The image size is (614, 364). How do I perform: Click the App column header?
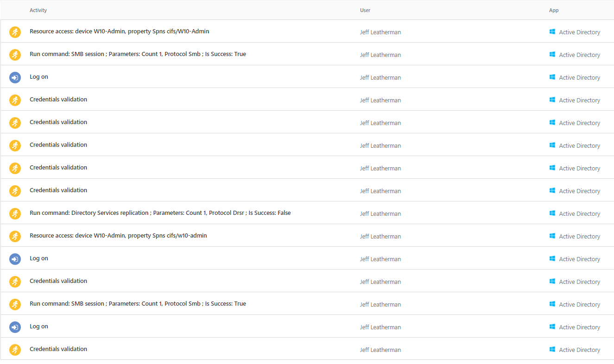(x=554, y=10)
